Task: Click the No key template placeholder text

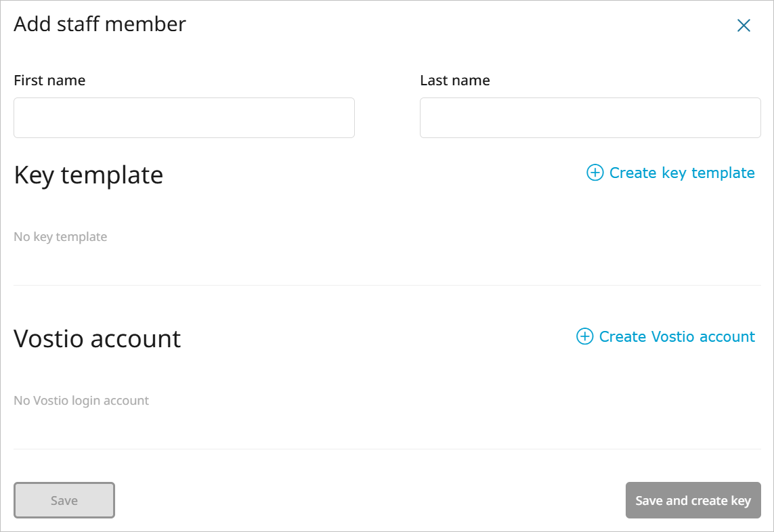Action: point(60,237)
